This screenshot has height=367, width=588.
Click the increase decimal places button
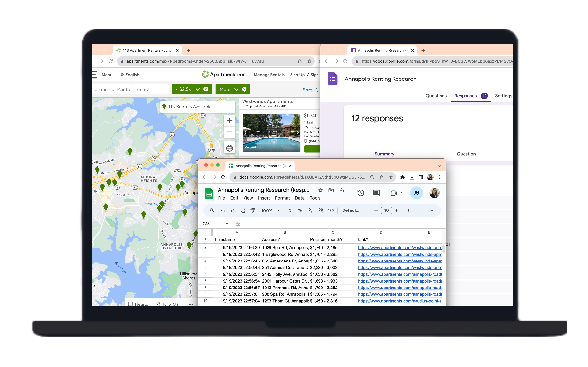(x=320, y=210)
